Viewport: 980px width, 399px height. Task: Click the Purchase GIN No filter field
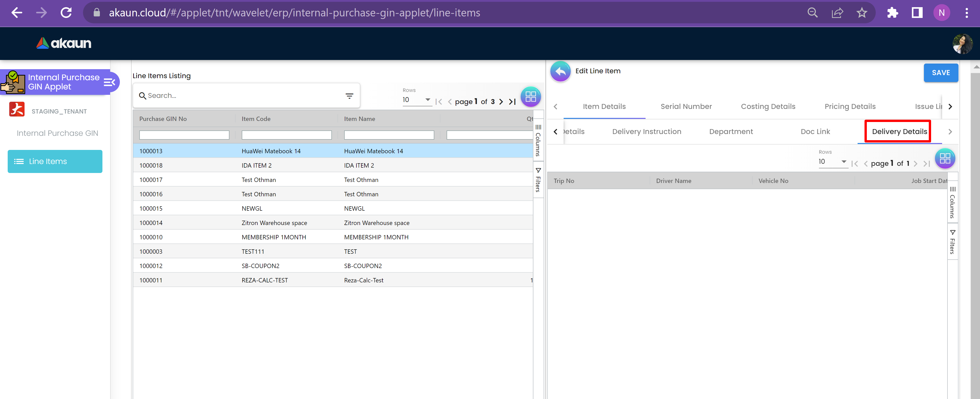[x=184, y=135]
